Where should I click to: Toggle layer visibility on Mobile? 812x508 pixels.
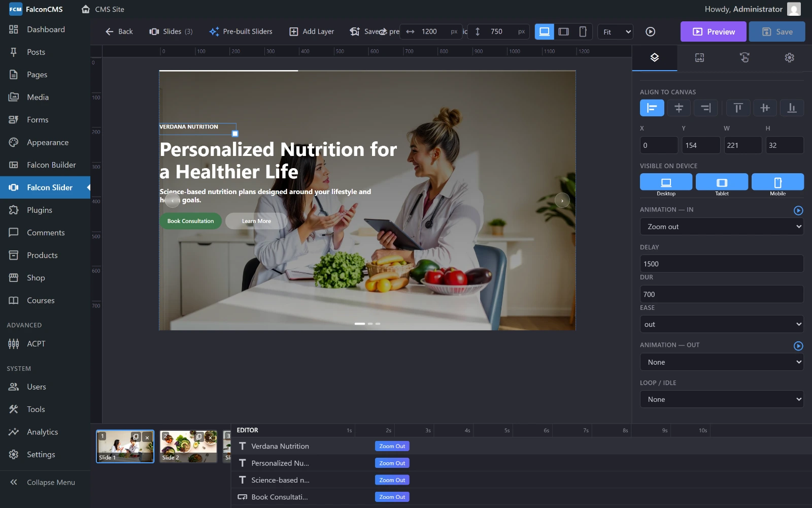[777, 182]
